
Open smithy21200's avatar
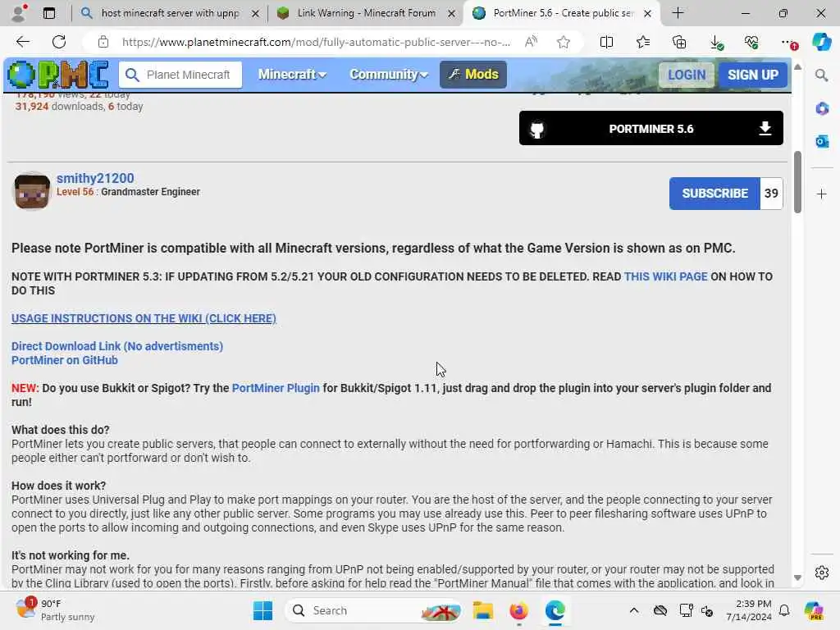click(x=32, y=190)
